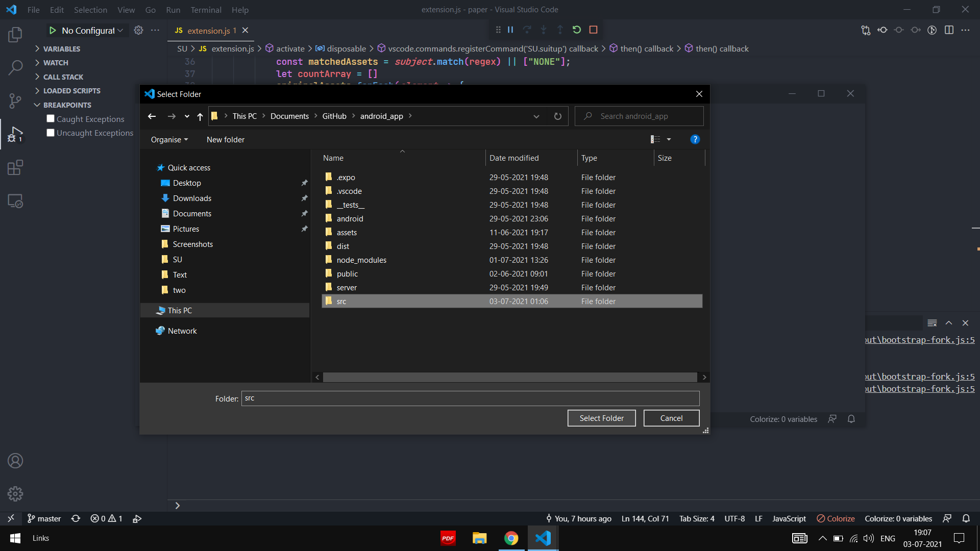The height and width of the screenshot is (551, 980).
Task: Go up one folder level in dialog
Action: coord(200,116)
